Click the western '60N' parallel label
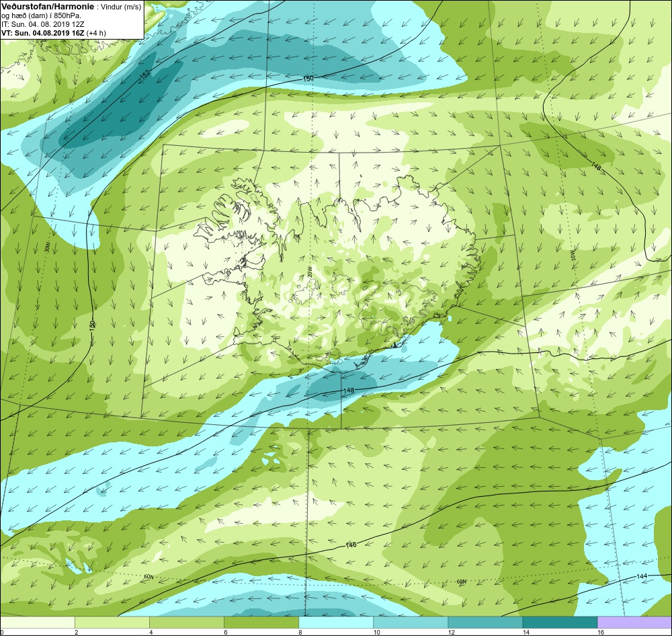672x636 pixels. [x=149, y=577]
